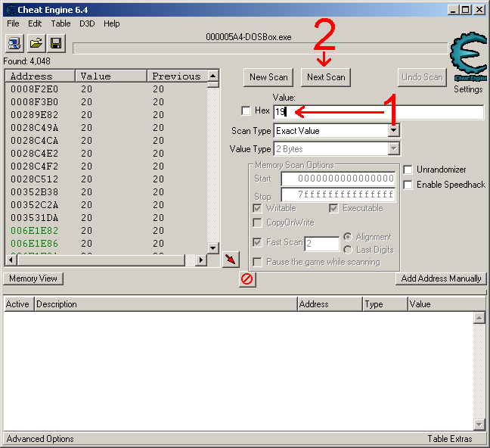Open the File menu
This screenshot has width=490, height=448.
[x=13, y=23]
